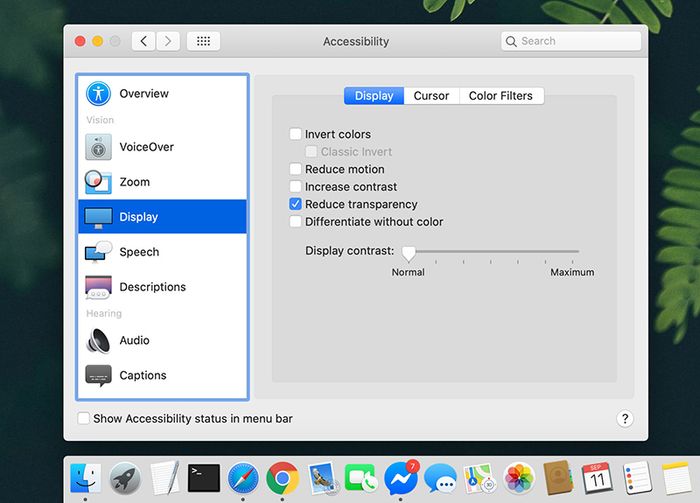
Task: Switch to the Color Filters tab
Action: tap(501, 96)
